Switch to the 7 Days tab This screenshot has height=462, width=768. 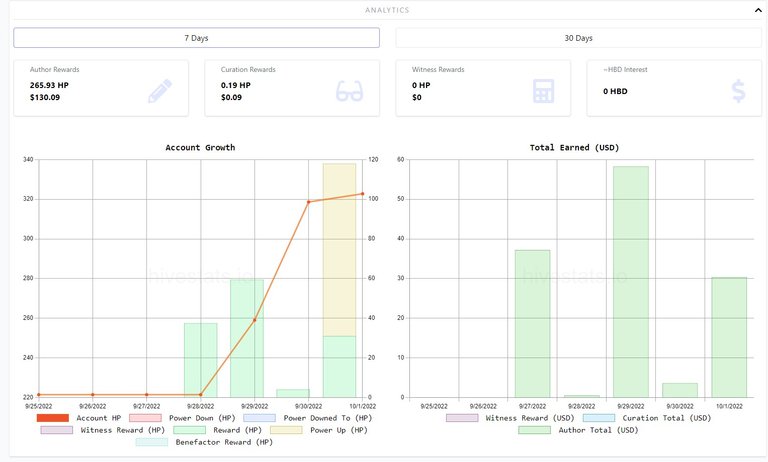[196, 38]
